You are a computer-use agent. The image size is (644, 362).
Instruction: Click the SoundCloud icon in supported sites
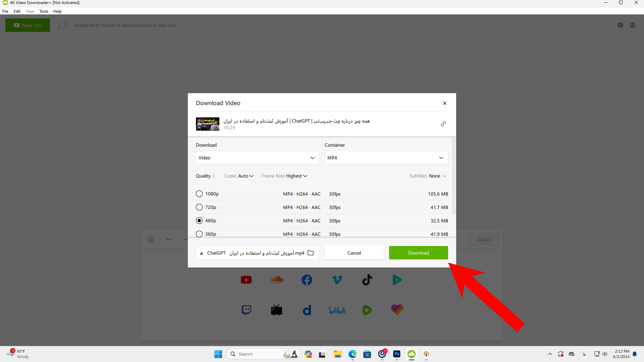pos(276,279)
